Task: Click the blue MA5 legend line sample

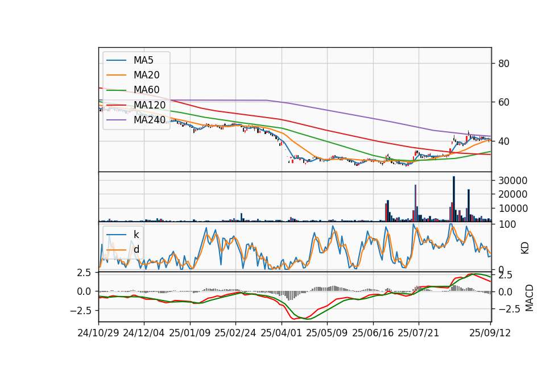Action: pos(116,61)
